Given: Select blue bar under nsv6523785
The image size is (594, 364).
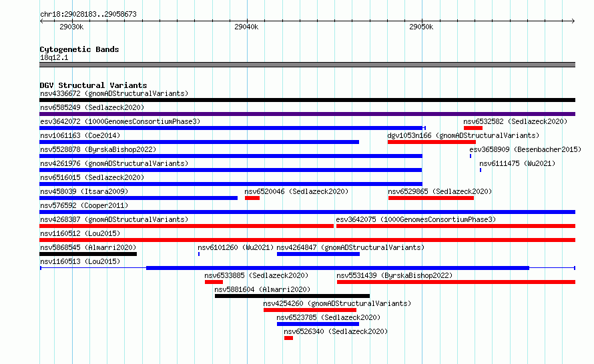Looking at the screenshot, I should [x=318, y=324].
